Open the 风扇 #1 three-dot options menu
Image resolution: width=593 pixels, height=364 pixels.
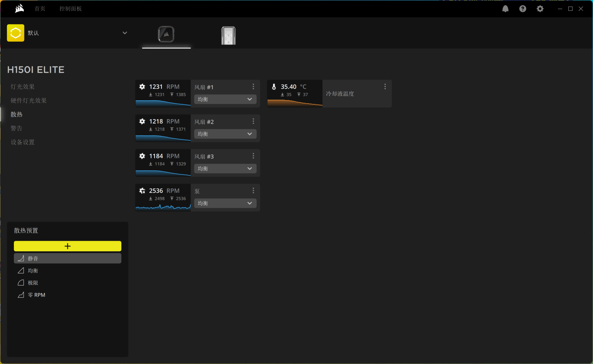253,86
